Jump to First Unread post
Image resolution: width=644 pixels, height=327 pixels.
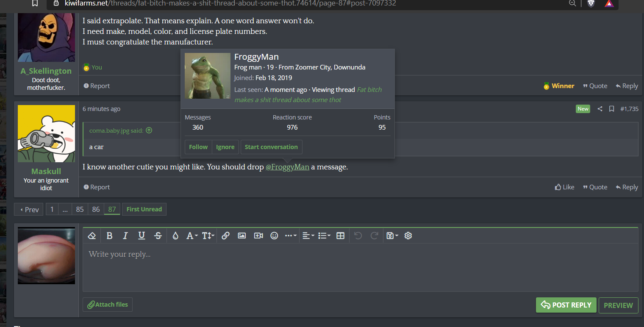[144, 209]
